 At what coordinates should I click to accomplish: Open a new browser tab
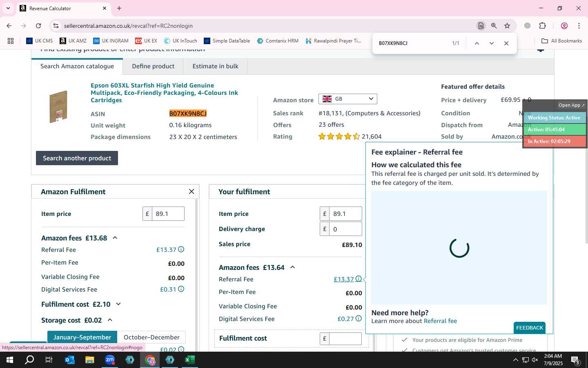tap(119, 8)
